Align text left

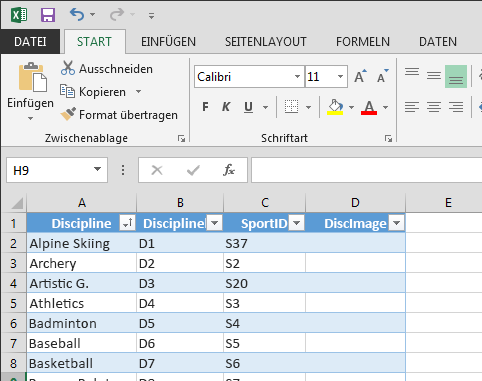(412, 107)
